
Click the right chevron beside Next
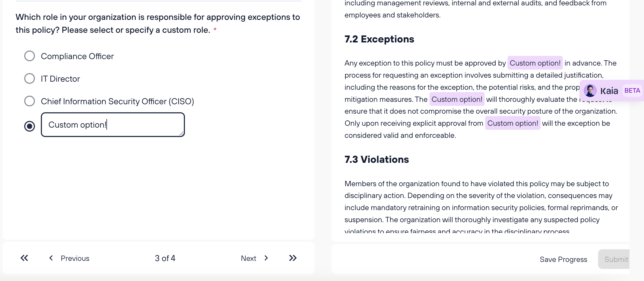tap(266, 258)
